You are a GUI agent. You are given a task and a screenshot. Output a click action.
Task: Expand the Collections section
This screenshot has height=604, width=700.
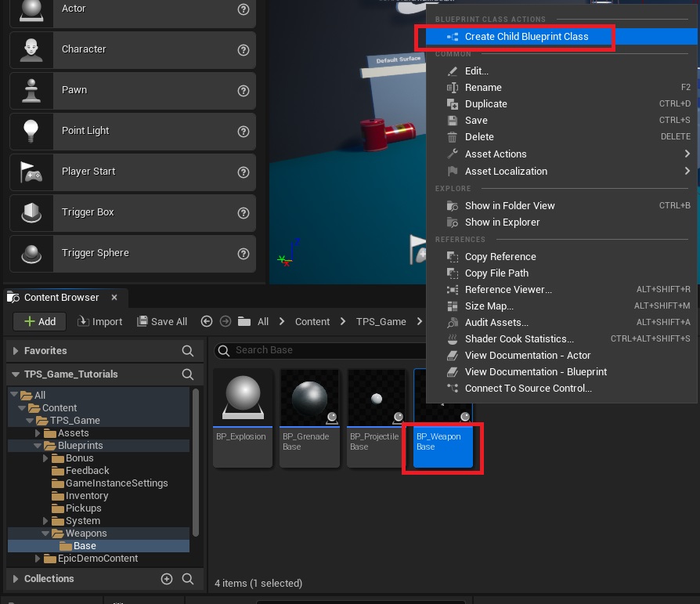point(16,579)
